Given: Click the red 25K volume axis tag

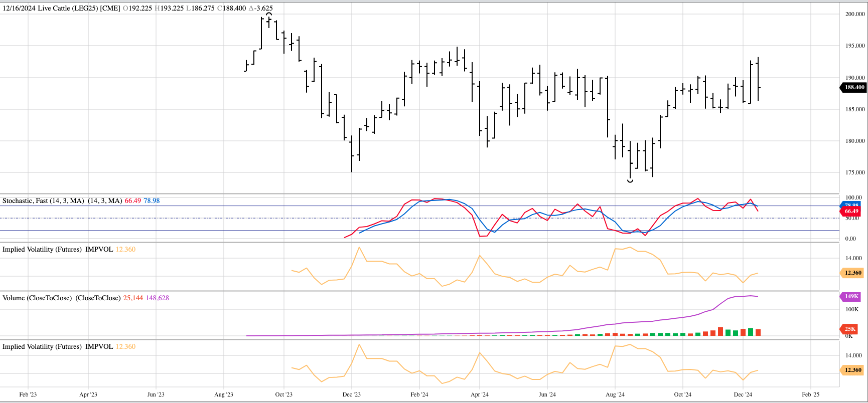Looking at the screenshot, I should click(x=849, y=329).
